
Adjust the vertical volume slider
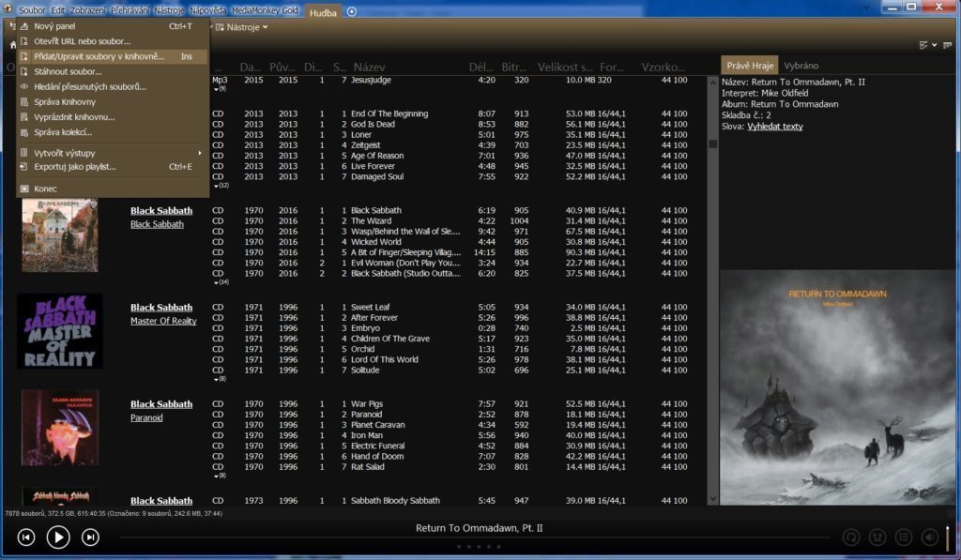948,537
